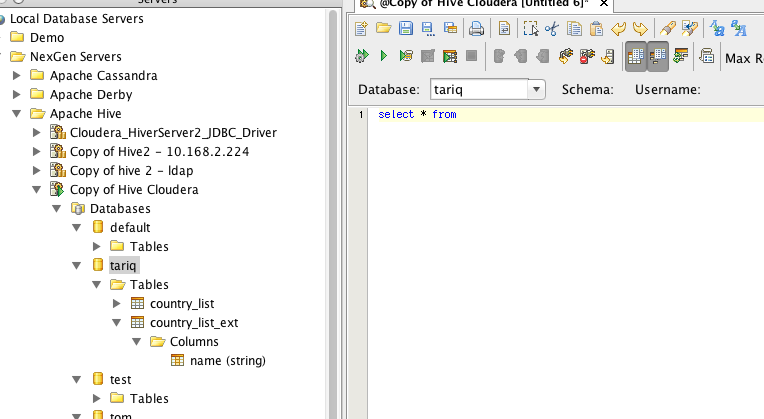The image size is (764, 419).
Task: Open the Database dropdown showing tariq
Action: tap(536, 90)
